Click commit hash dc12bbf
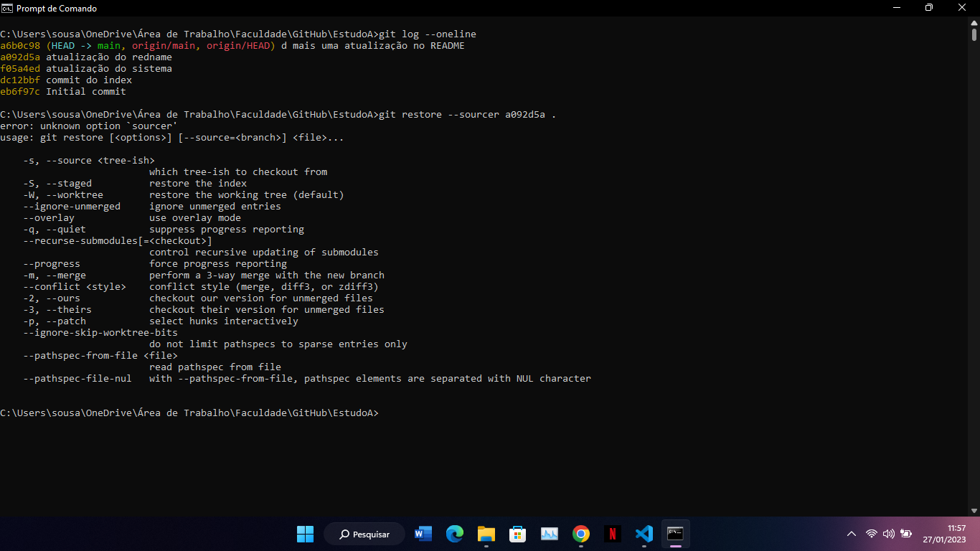 click(20, 80)
